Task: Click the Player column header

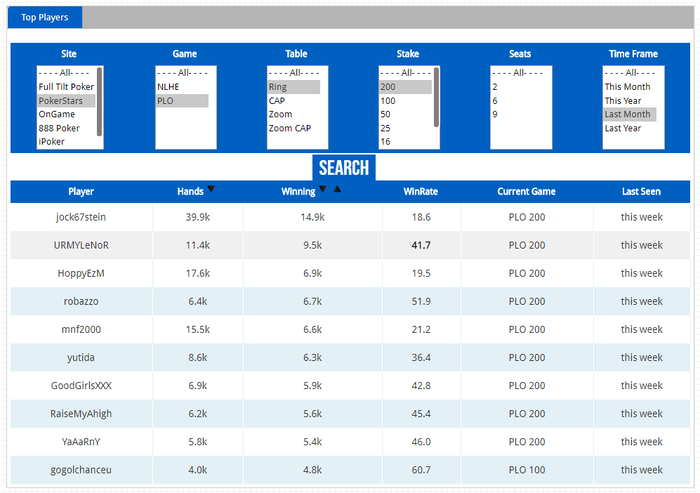Action: pyautogui.click(x=81, y=192)
